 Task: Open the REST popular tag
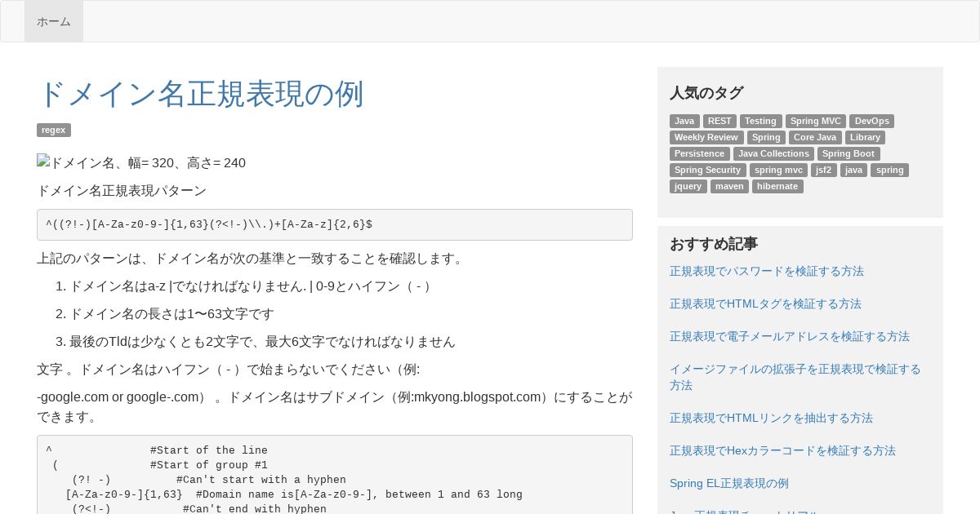[x=719, y=121]
